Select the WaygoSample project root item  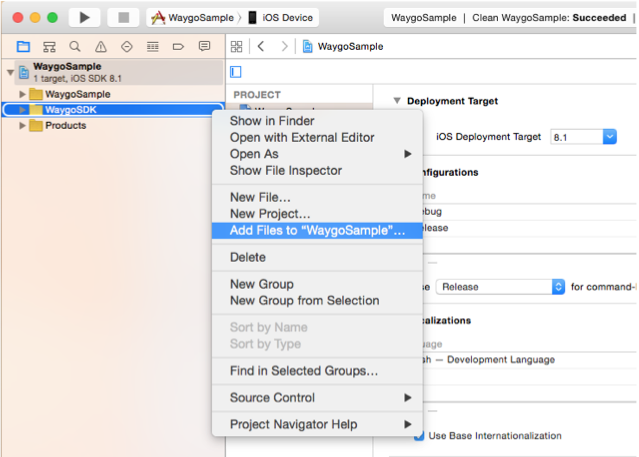click(x=119, y=72)
